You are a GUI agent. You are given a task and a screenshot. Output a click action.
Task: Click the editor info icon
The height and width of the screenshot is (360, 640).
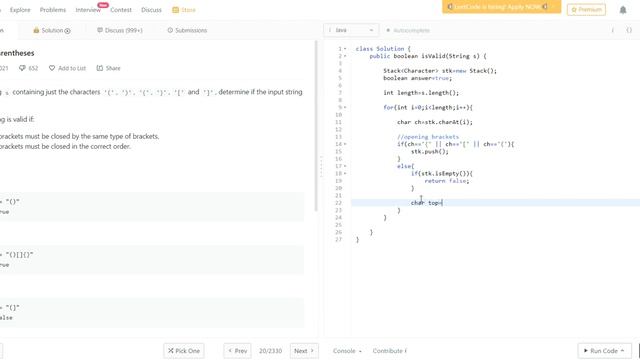click(612, 30)
